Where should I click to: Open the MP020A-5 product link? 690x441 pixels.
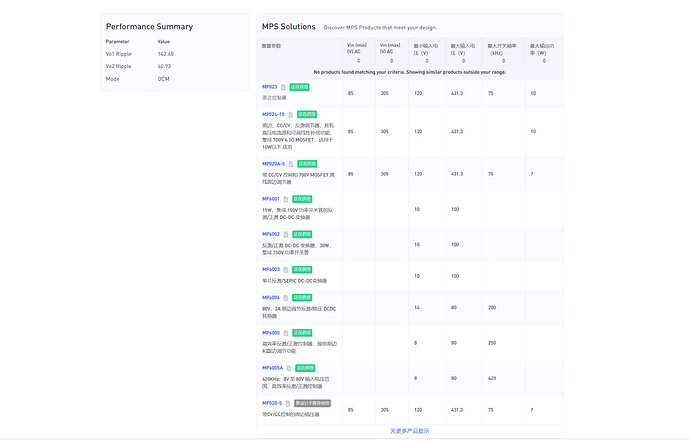(274, 164)
